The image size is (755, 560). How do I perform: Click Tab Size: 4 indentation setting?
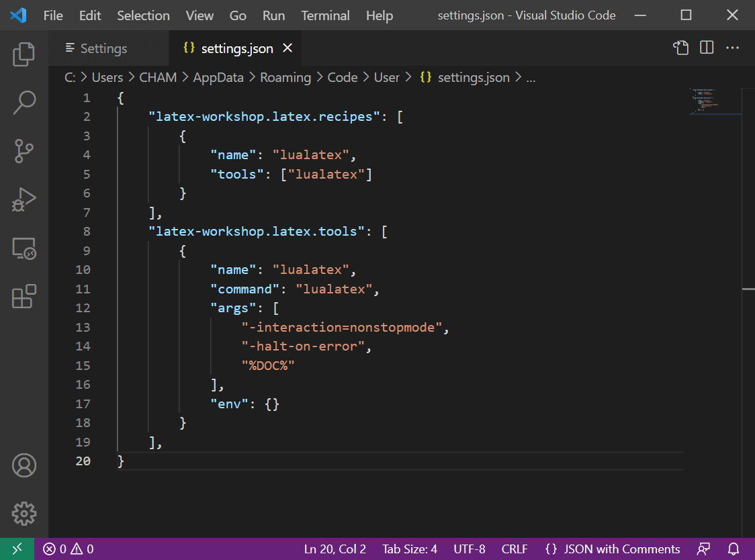pos(410,549)
